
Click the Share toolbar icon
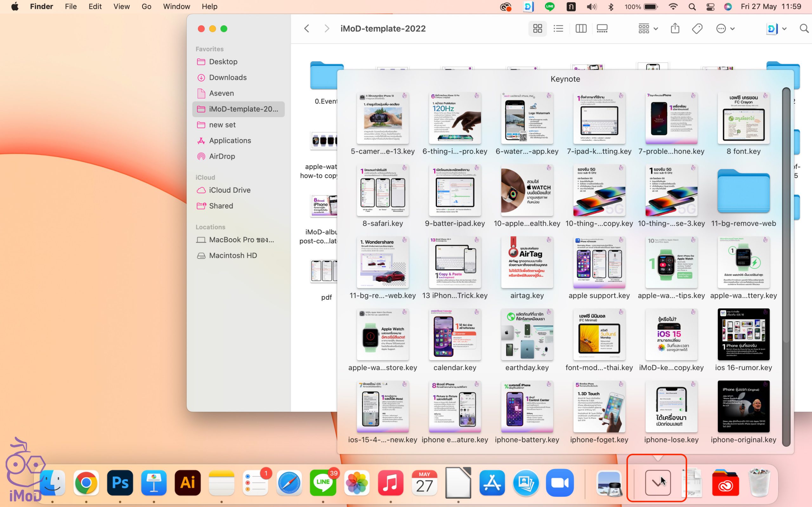click(675, 29)
